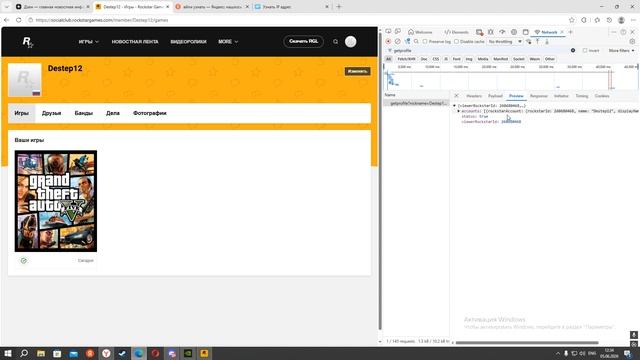640x360 pixels.
Task: Check the Invert filter checkbox
Action: tap(585, 50)
